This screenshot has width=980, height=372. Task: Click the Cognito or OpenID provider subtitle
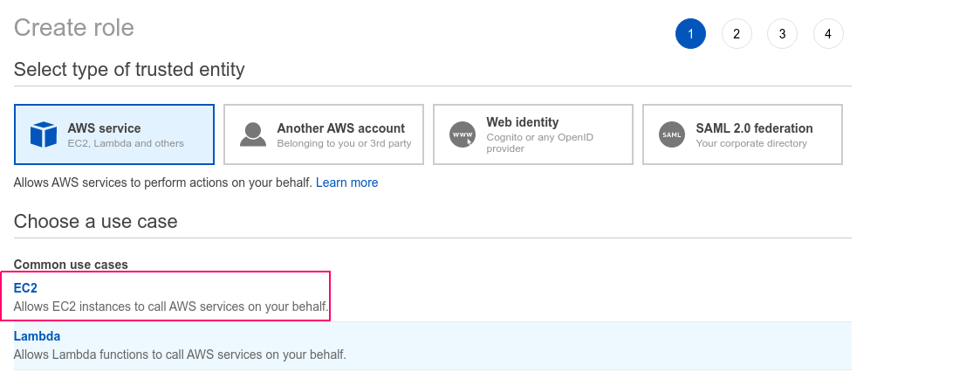click(x=540, y=142)
